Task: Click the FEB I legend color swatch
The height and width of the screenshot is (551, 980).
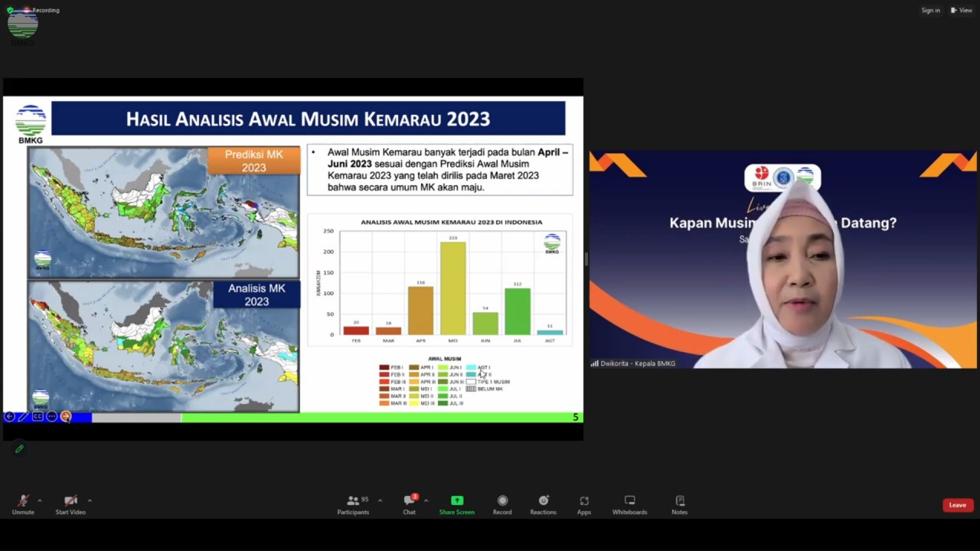Action: pos(384,368)
